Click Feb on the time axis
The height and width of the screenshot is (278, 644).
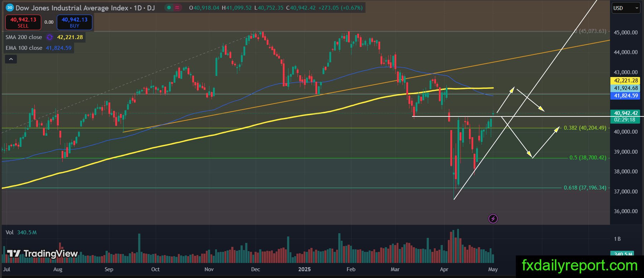click(x=351, y=269)
